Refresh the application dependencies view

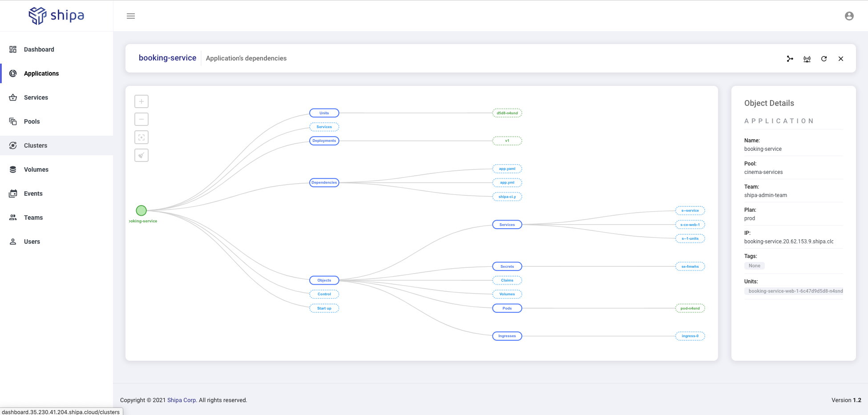(x=824, y=59)
